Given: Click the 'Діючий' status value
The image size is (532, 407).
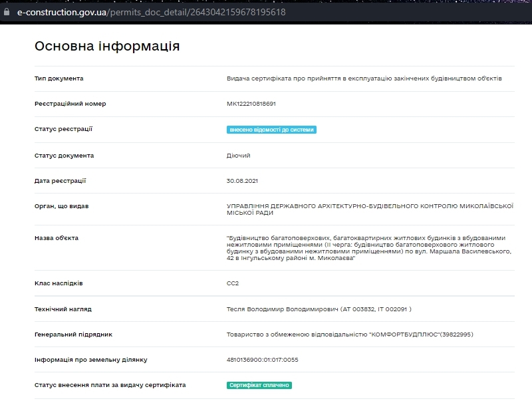Looking at the screenshot, I should (x=239, y=156).
